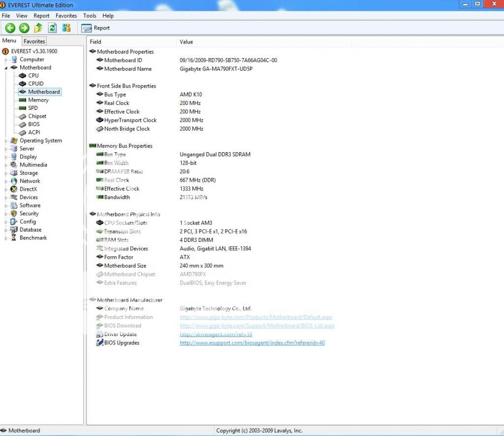
Task: Click the Security shield icon in tree
Action: coord(14,213)
